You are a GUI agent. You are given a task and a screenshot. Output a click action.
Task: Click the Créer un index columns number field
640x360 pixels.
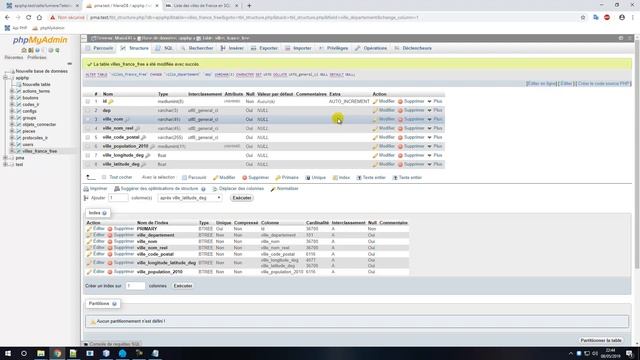pos(135,286)
